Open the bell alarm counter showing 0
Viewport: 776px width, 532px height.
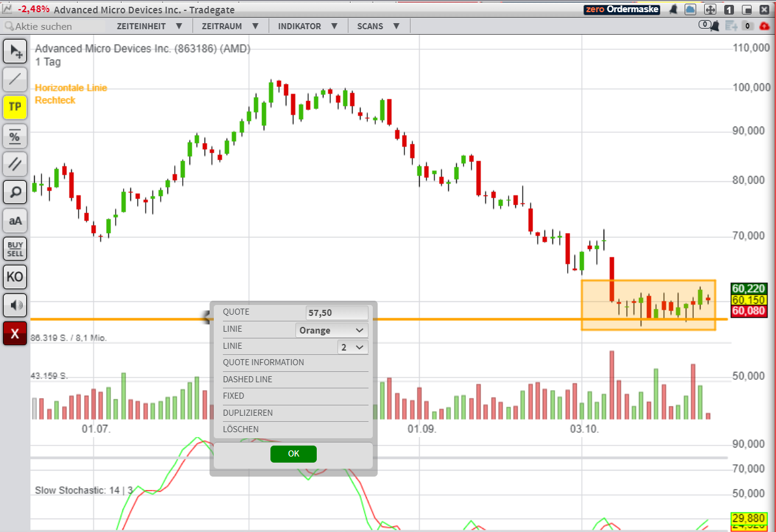(708, 26)
